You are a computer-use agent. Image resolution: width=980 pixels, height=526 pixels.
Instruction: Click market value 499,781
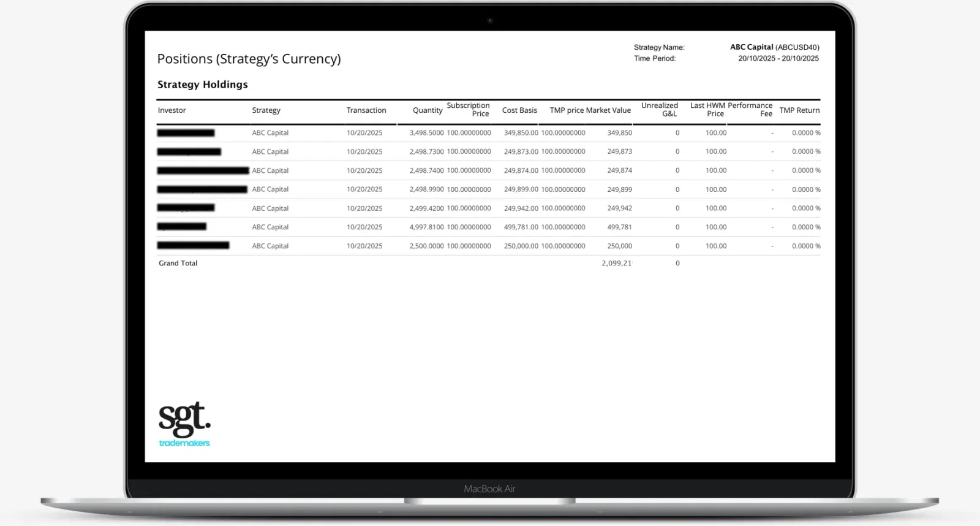click(x=619, y=227)
